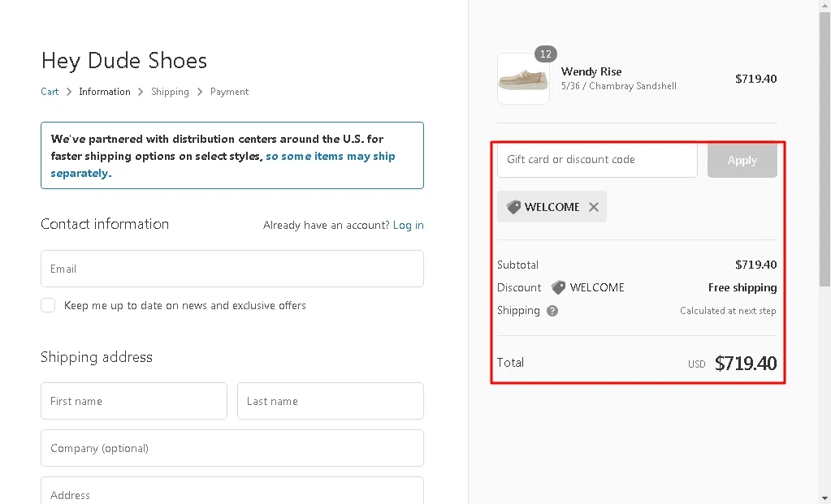Click the quantity badge on product image
Image resolution: width=831 pixels, height=504 pixels.
tap(546, 54)
